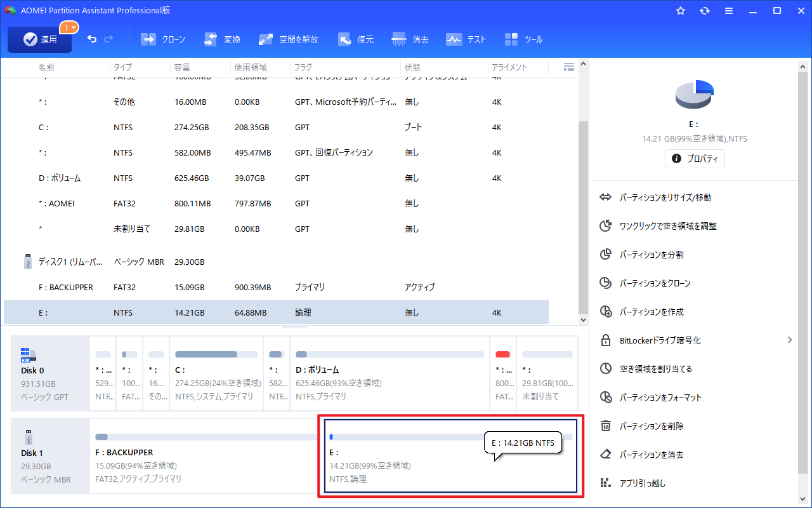The width and height of the screenshot is (812, 508).
Task: Open the Free up space (空間を解放) menu
Action: point(289,39)
